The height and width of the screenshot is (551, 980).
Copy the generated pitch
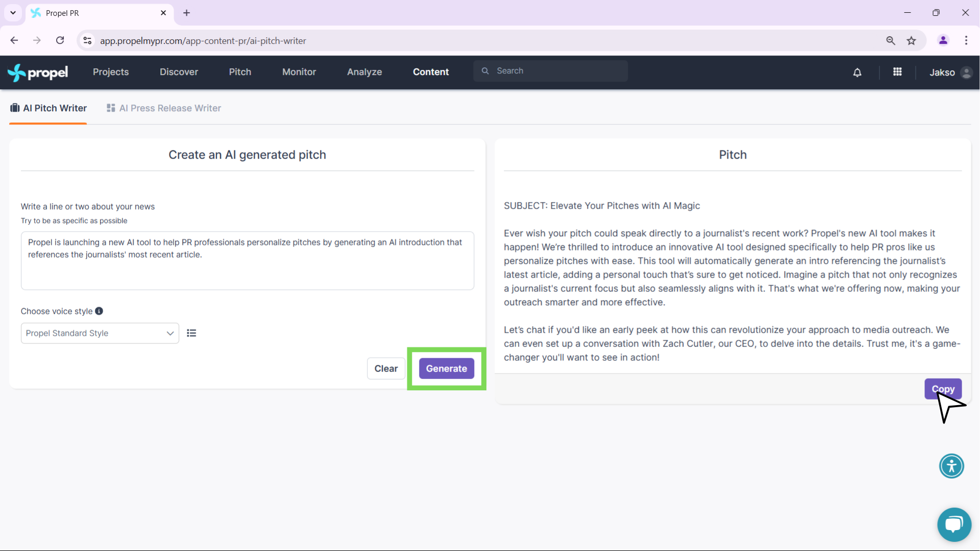tap(943, 389)
